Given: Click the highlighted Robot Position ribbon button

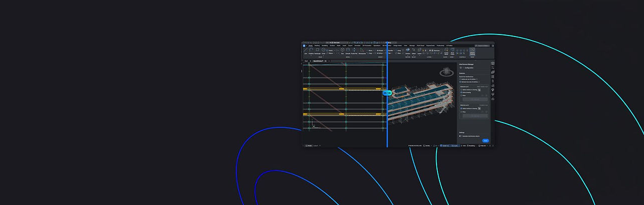Looking at the screenshot, I should [472, 51].
